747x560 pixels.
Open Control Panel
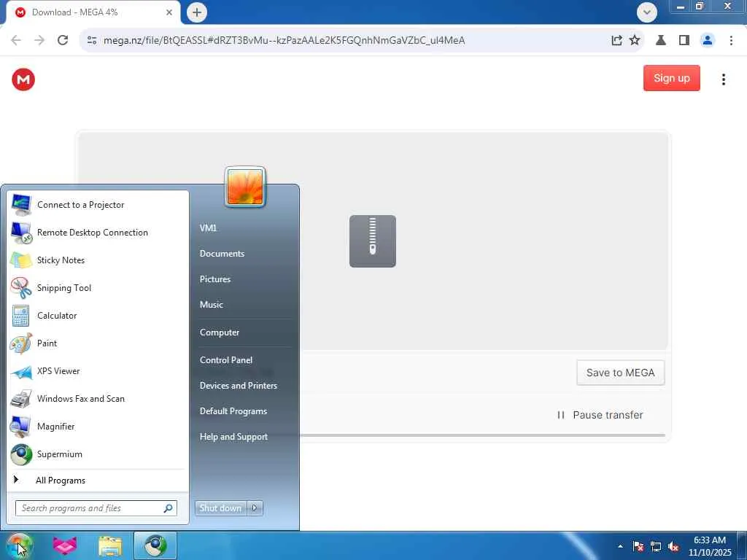coord(226,360)
